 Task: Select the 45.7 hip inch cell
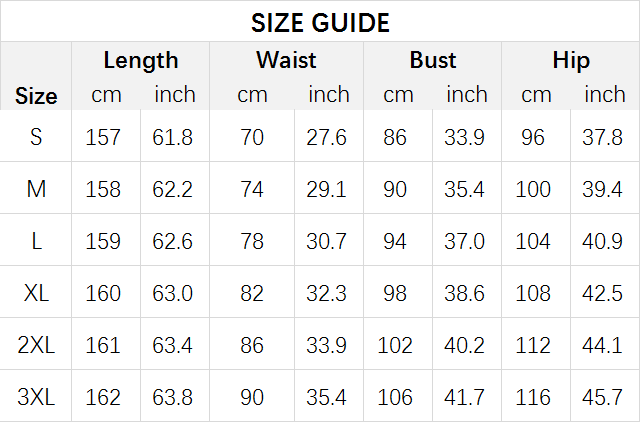click(602, 397)
